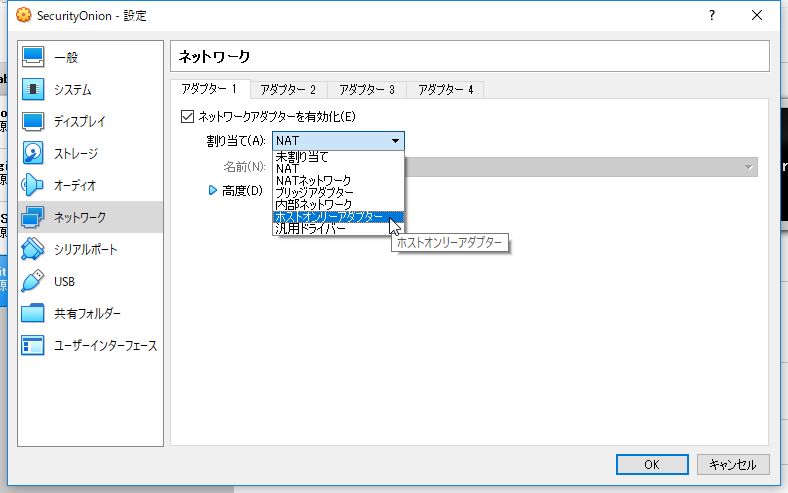This screenshot has height=493, width=788.
Task: Click the ネットワーク monitors icon in sidebar
Action: [x=33, y=218]
